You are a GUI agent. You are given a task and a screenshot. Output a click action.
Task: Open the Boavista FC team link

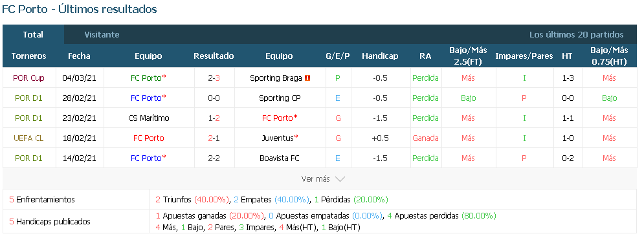pos(280,158)
